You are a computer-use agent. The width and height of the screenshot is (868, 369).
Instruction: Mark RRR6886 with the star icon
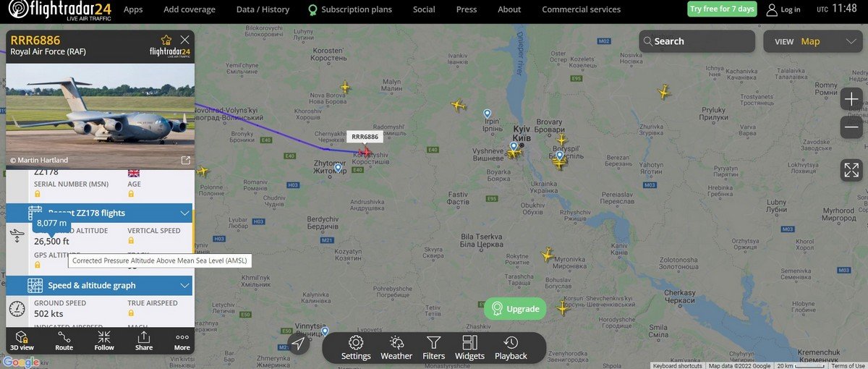pyautogui.click(x=166, y=40)
